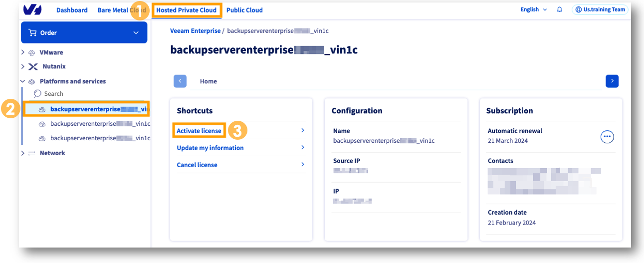The height and width of the screenshot is (263, 644).
Task: Click the magnifier icon in sidebar Search
Action: click(x=38, y=94)
